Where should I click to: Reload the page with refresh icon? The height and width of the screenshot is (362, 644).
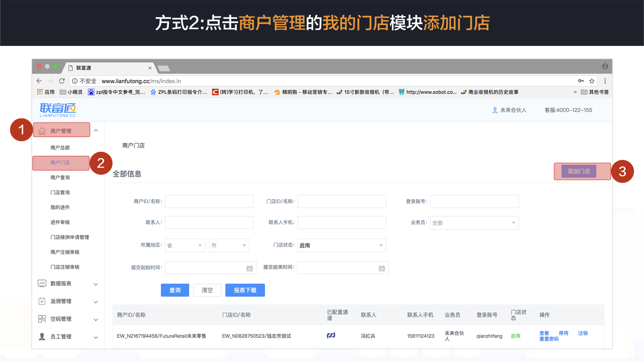coord(62,81)
